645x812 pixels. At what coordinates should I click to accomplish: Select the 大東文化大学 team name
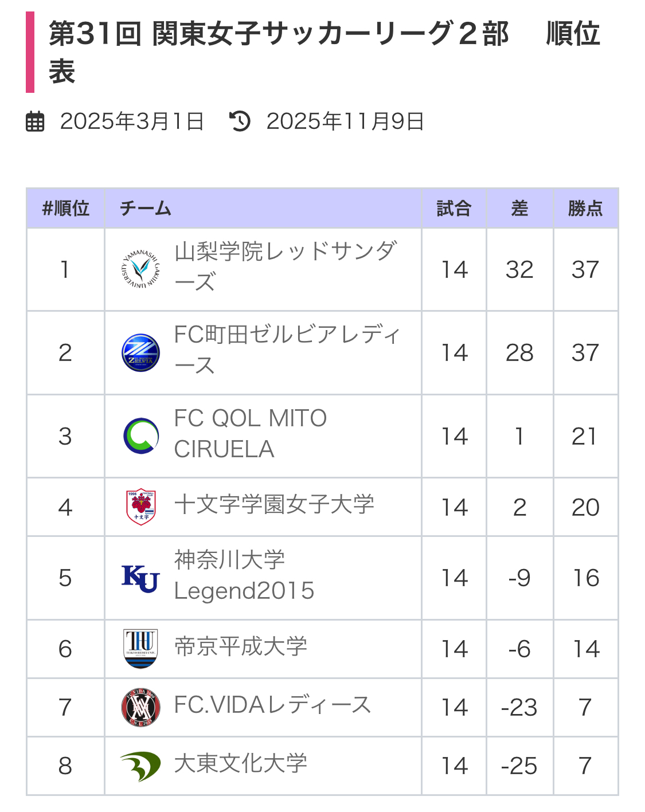click(x=241, y=763)
